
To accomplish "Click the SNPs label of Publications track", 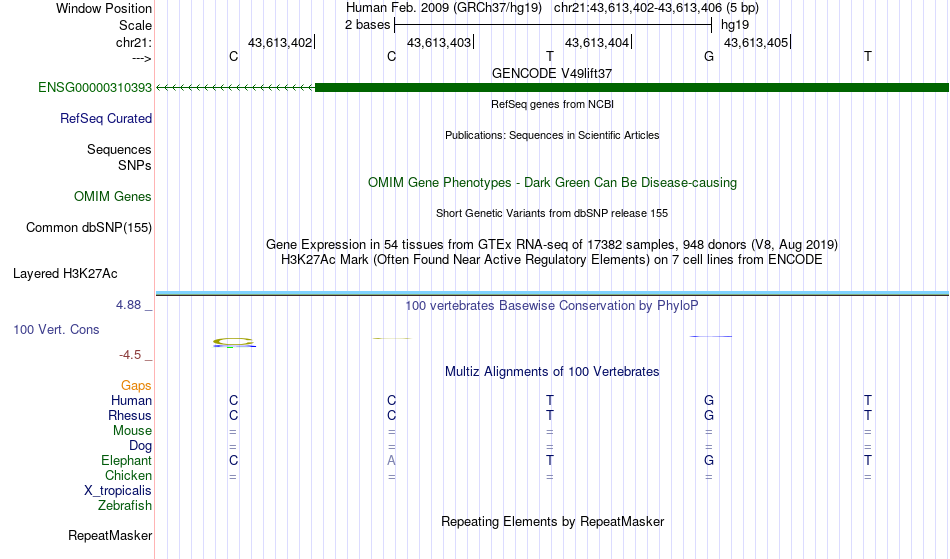I will [x=135, y=165].
